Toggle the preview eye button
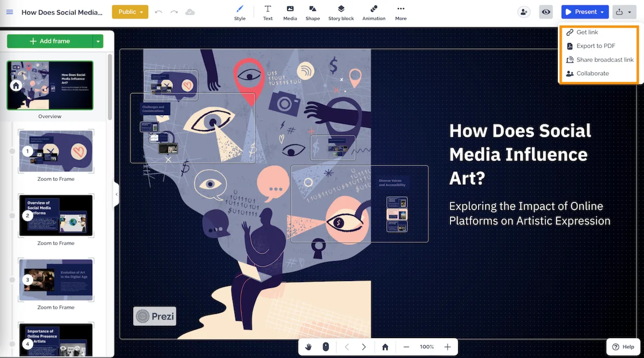The height and width of the screenshot is (358, 644). pos(546,12)
